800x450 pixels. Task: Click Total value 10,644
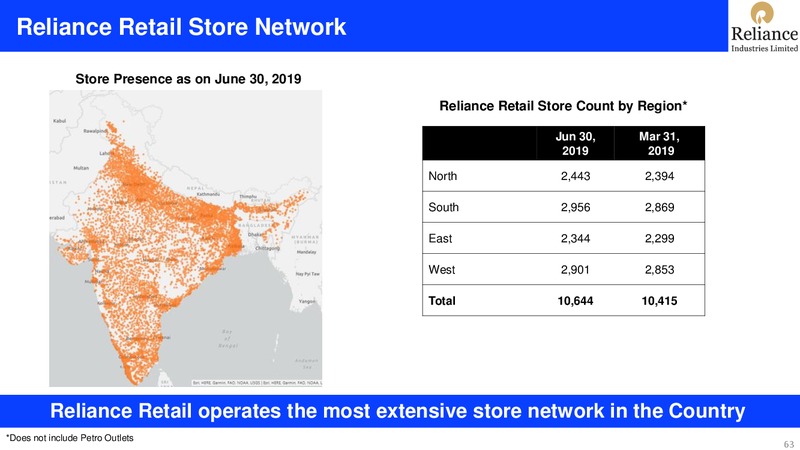[575, 301]
